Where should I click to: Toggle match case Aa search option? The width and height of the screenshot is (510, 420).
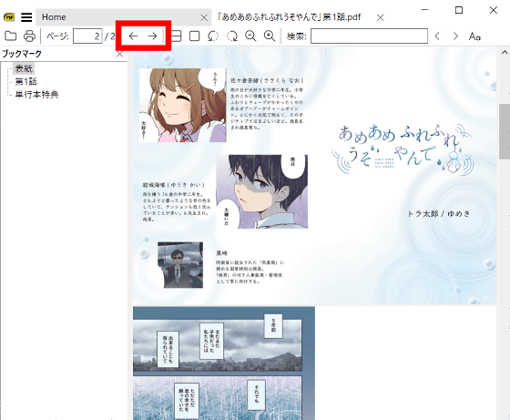coord(474,36)
